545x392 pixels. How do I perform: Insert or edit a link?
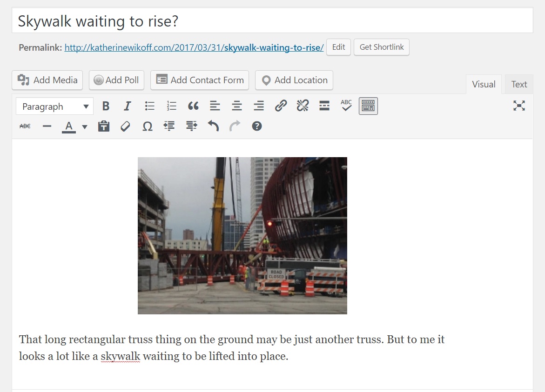point(281,106)
